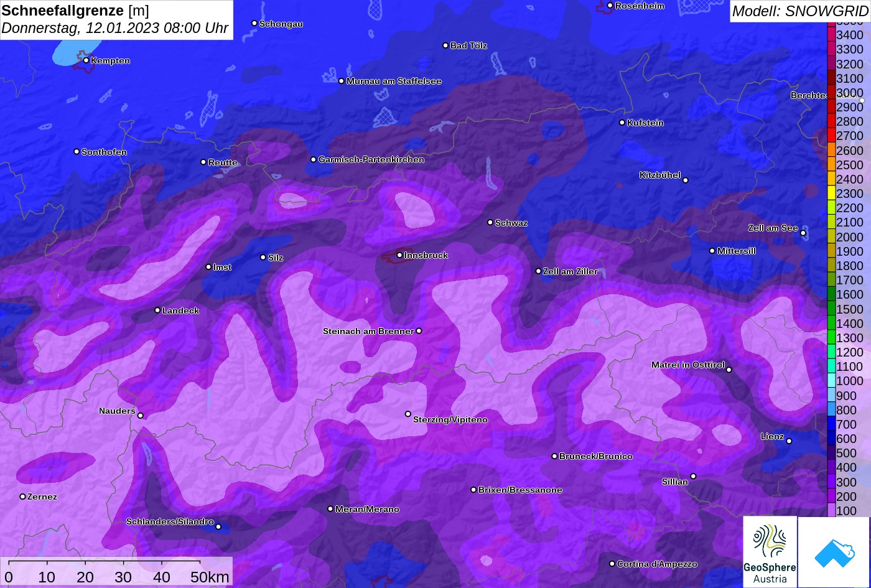
Task: Click the Murnau am Staffelsee label
Action: (x=394, y=81)
